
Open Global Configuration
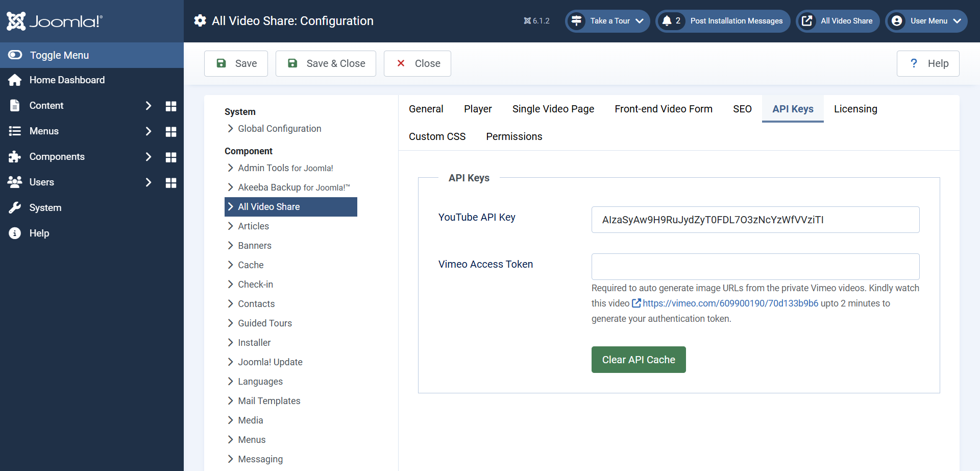(279, 129)
